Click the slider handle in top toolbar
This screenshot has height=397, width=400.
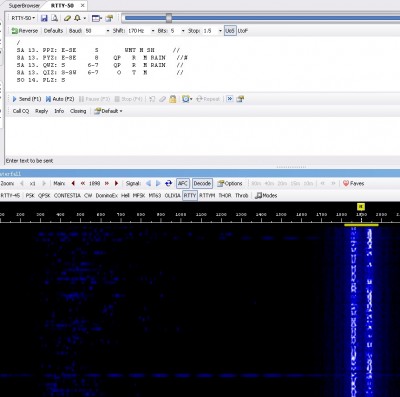point(169,18)
